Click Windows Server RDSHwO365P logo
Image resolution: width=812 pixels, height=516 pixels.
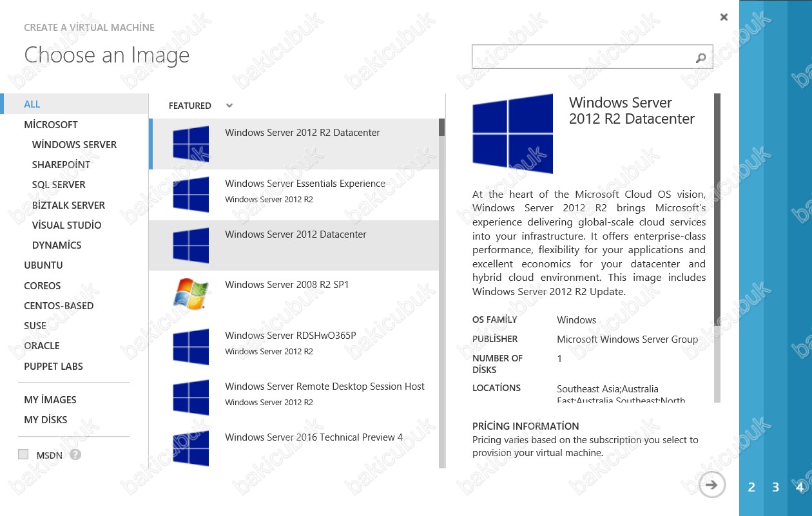coord(191,347)
